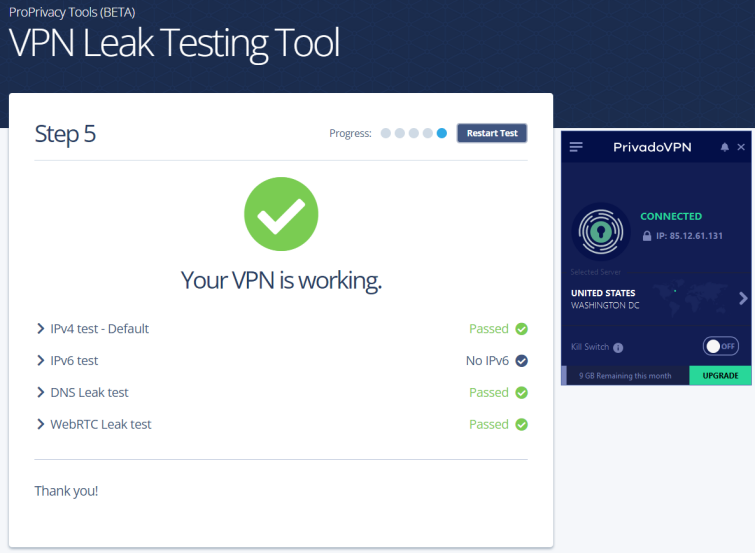Click the 'IP: 85.12.61.131' text
Screen dimensions: 755x553
[689, 236]
